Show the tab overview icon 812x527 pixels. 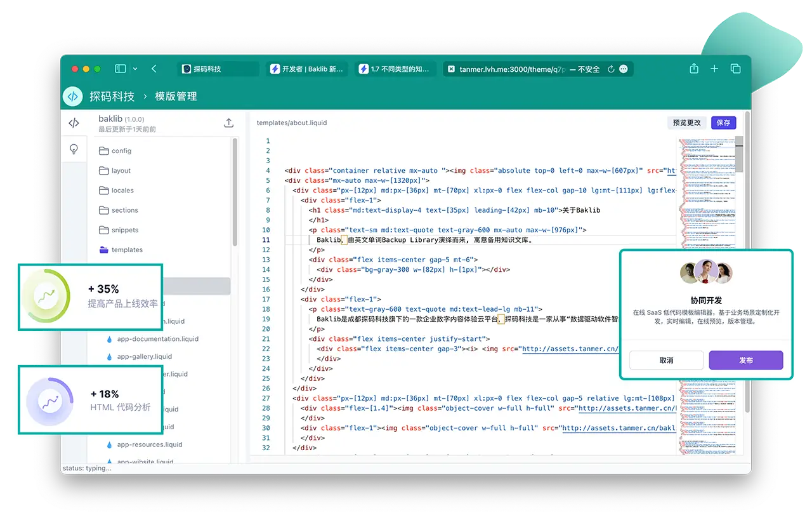(736, 69)
